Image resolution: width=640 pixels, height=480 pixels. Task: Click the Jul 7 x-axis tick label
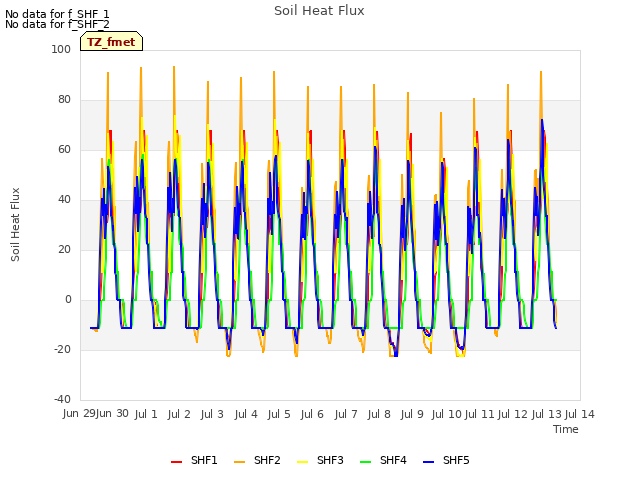[x=346, y=414]
